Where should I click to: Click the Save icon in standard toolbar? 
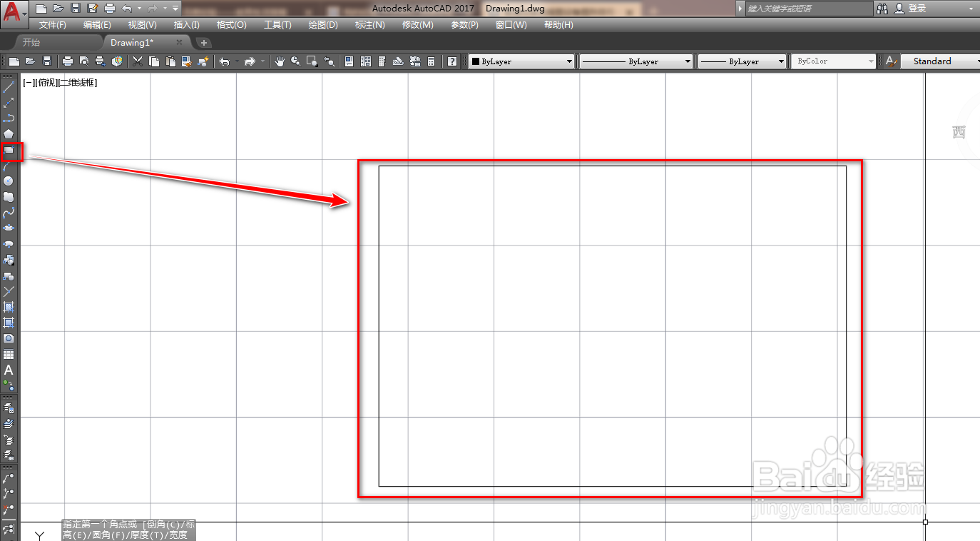pyautogui.click(x=47, y=61)
